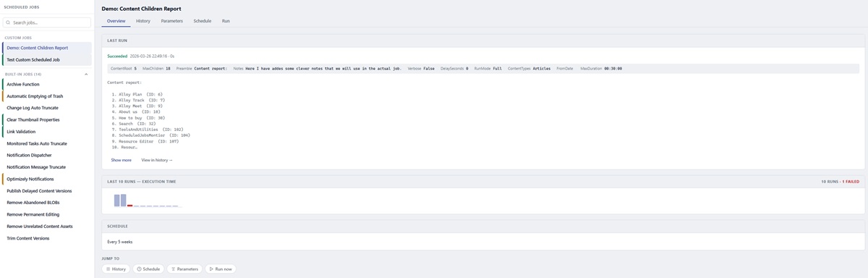This screenshot has width=868, height=278.
Task: Open Publish Delayed Content Versions job
Action: pos(47,191)
